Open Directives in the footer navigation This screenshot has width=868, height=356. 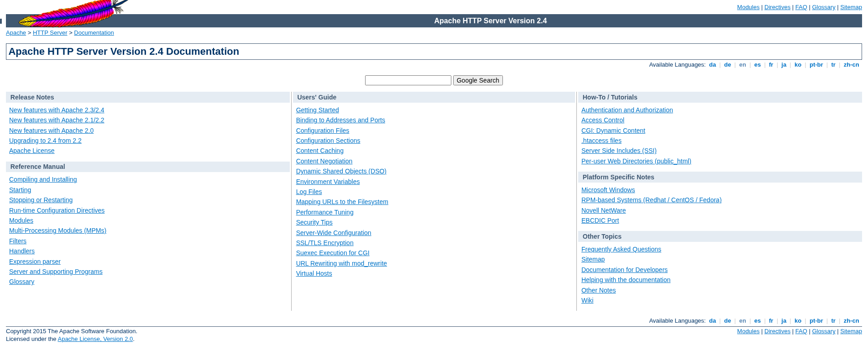[777, 331]
